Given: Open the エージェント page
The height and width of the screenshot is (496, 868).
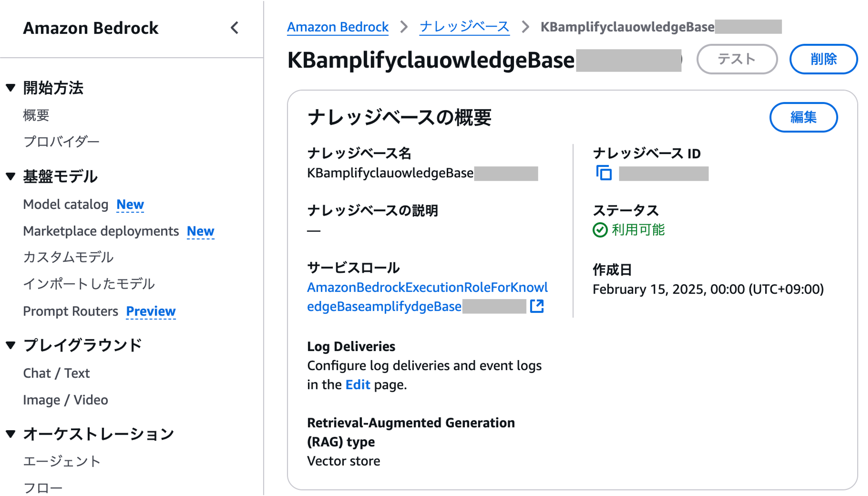Looking at the screenshot, I should pos(61,460).
